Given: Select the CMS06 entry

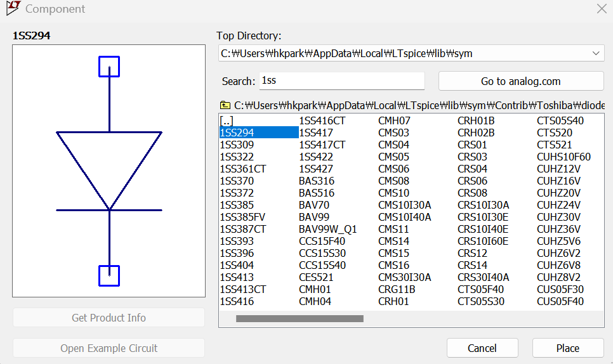Looking at the screenshot, I should click(x=393, y=169).
